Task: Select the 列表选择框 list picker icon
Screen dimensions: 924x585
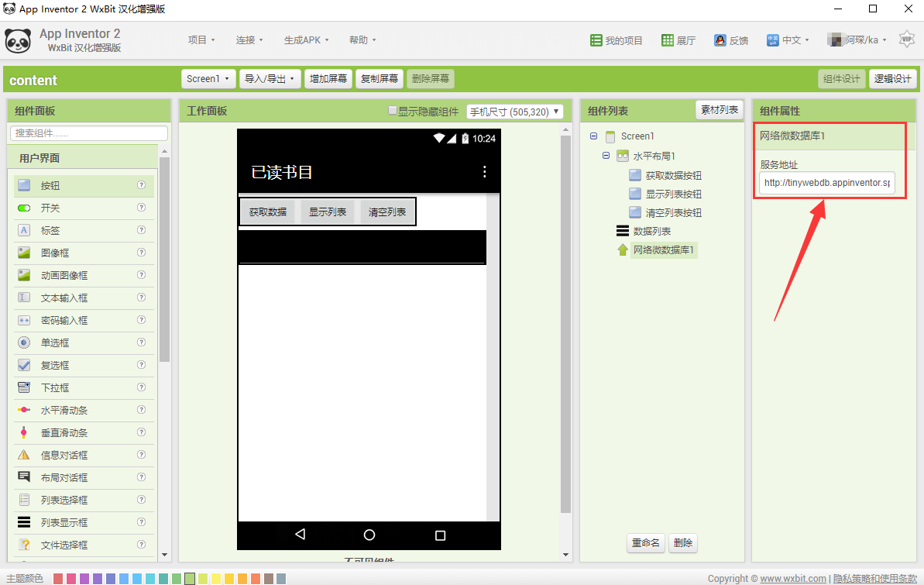Action: pyautogui.click(x=23, y=500)
